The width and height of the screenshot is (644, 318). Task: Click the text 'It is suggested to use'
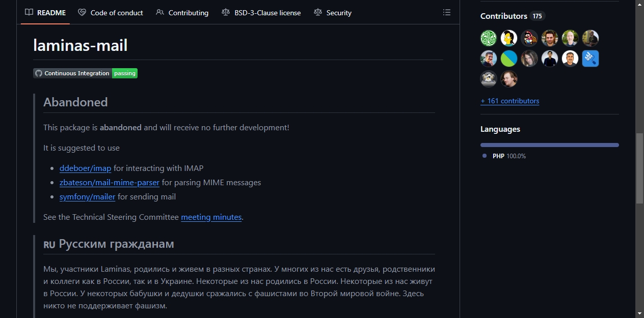tap(82, 148)
